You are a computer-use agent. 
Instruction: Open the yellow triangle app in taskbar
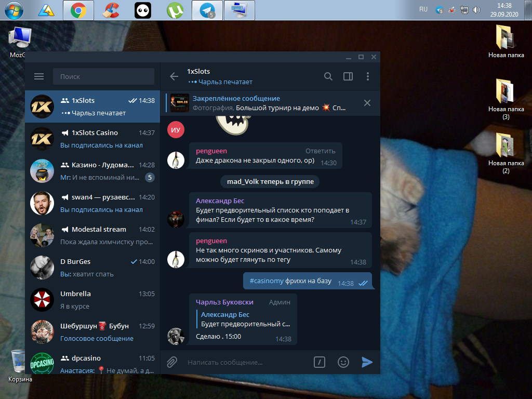[x=46, y=10]
